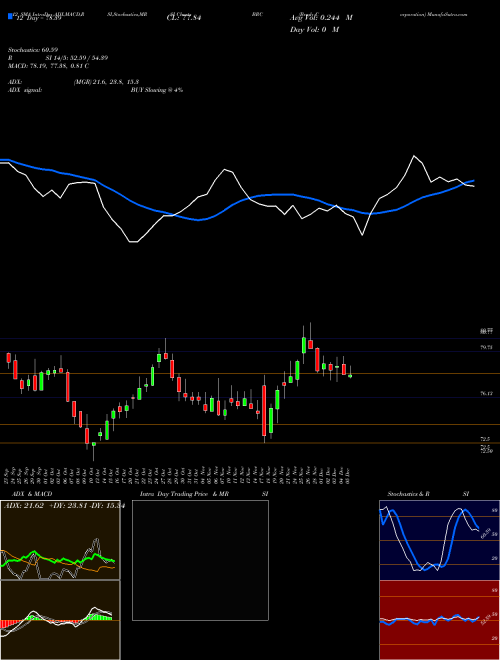Image resolution: width=500 pixels, height=660 pixels.
Task: Click the last small green candlestick
Action: (x=350, y=375)
